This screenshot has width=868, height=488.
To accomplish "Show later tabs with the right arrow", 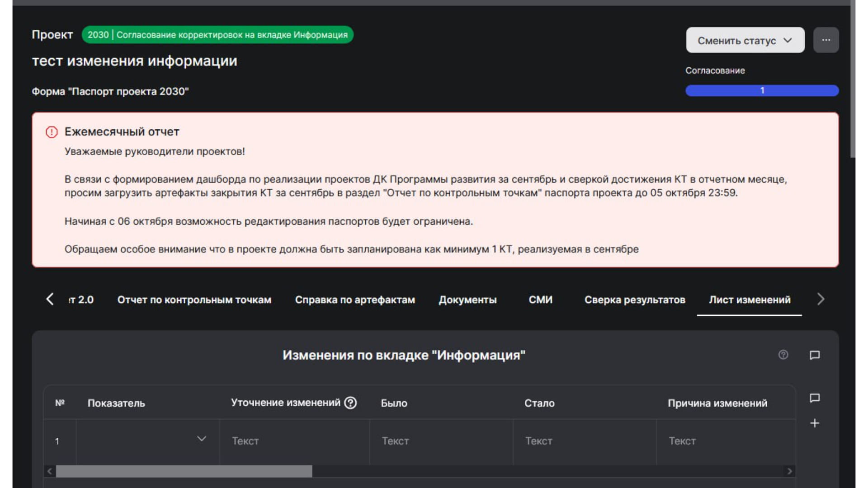I will point(821,299).
